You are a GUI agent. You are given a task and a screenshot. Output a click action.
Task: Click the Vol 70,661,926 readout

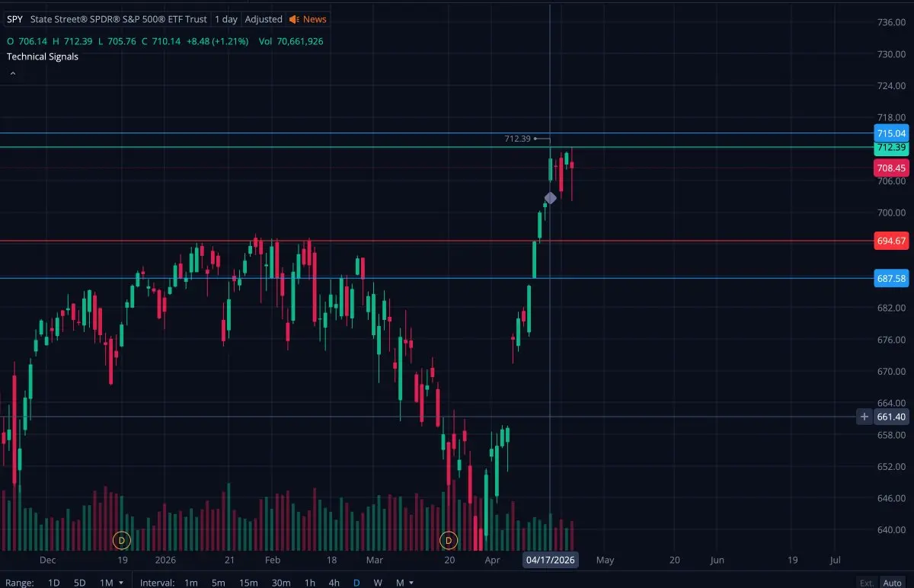coord(291,41)
